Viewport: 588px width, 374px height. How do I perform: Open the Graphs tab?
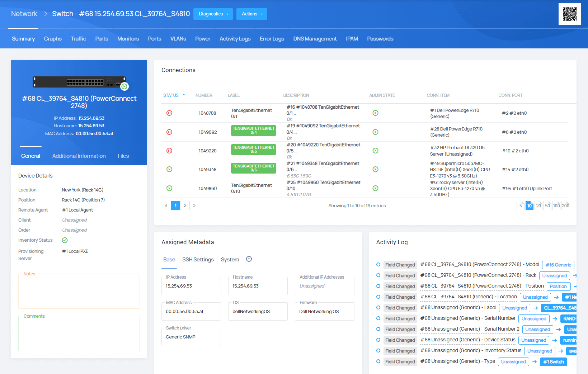53,39
